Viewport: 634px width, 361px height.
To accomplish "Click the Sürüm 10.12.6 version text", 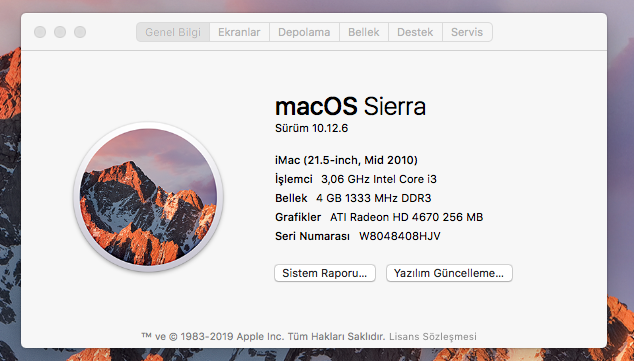I will (311, 128).
